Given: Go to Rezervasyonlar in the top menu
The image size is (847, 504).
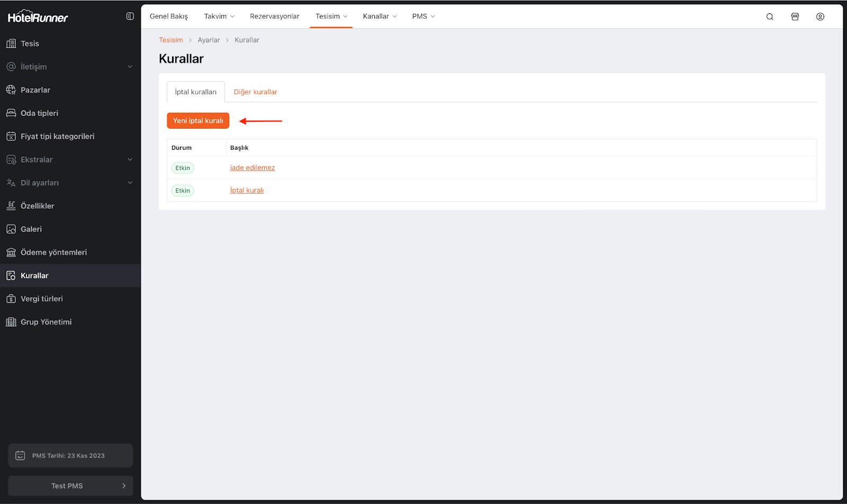Looking at the screenshot, I should point(274,16).
